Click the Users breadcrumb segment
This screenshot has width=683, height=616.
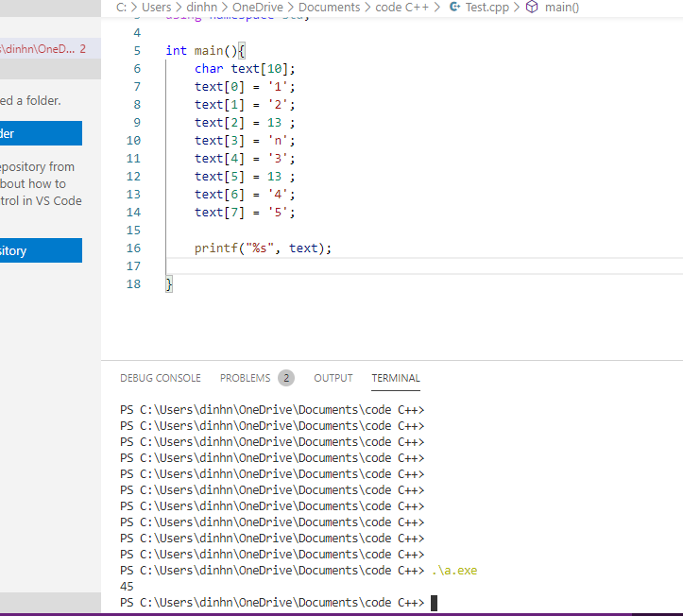click(x=156, y=8)
